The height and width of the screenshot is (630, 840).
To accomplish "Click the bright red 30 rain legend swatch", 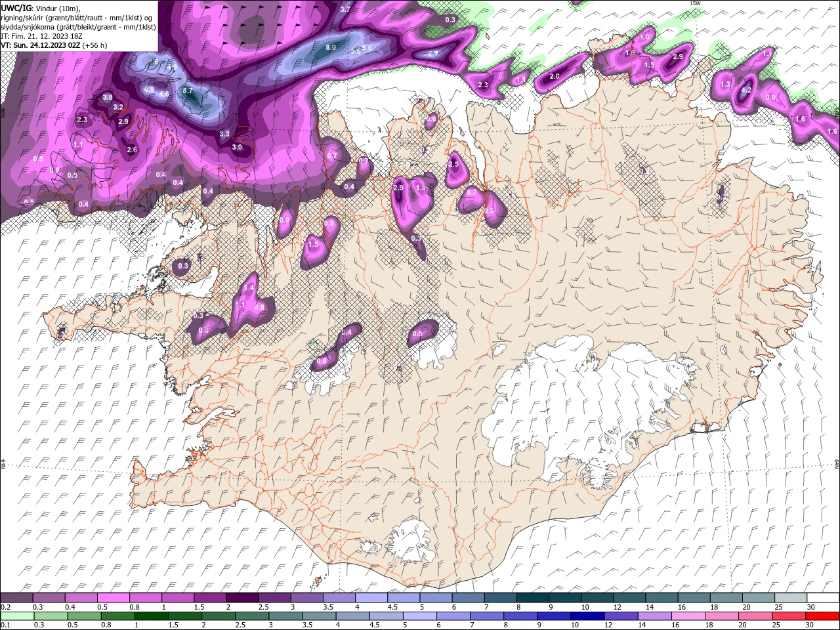I will (822, 616).
